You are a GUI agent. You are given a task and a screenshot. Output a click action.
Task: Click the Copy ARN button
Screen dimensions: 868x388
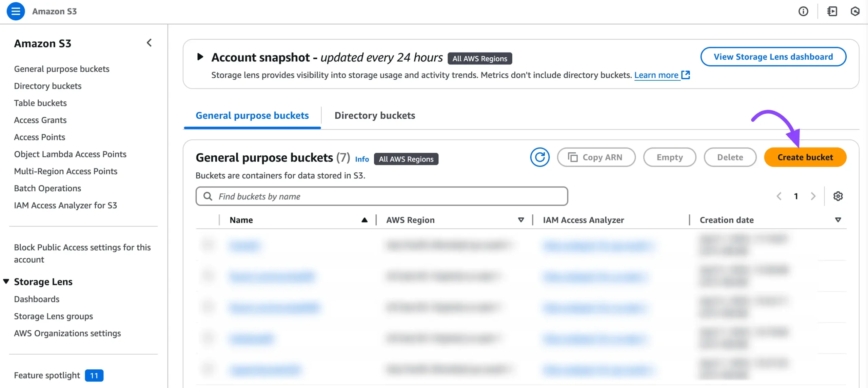[x=596, y=157]
